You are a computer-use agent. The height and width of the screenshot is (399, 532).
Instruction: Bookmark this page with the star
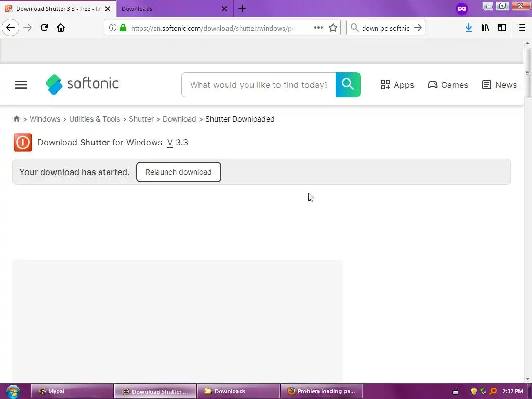point(333,28)
